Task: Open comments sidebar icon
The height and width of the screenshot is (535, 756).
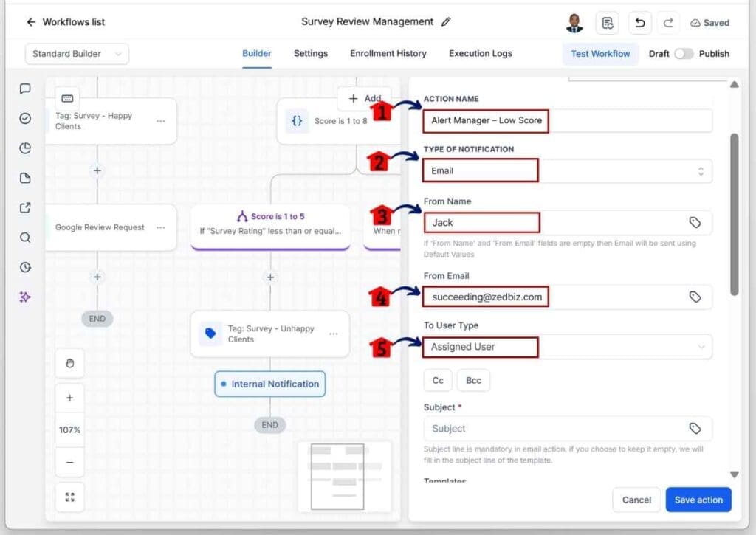Action: (x=25, y=89)
